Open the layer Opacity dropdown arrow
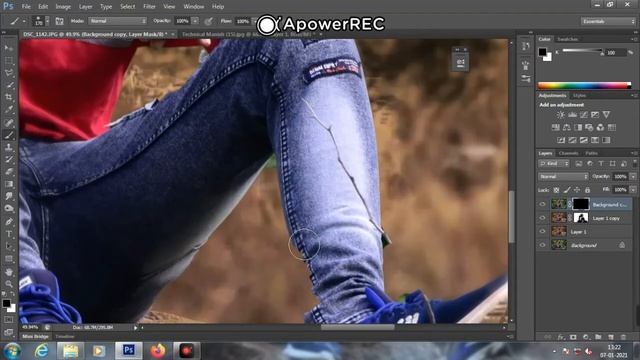The image size is (640, 360). coord(633,176)
